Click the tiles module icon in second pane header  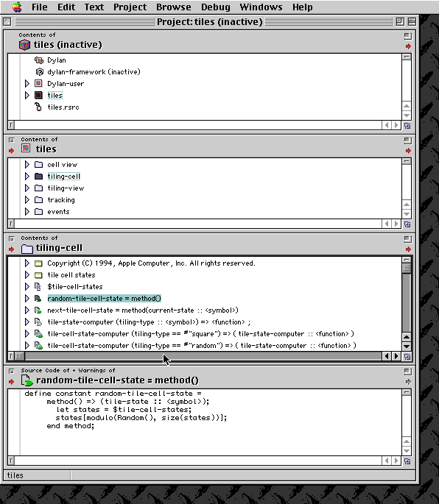[x=26, y=148]
